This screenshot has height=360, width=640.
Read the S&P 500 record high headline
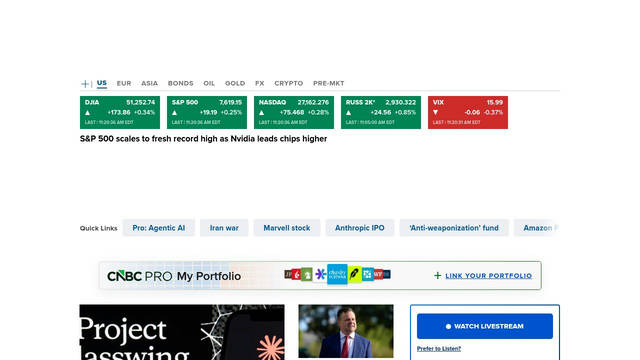[x=203, y=139]
